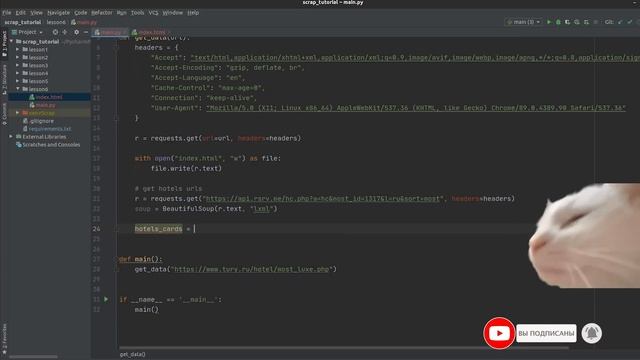Open the tury.ru hotel URL in main()

[x=251, y=269]
